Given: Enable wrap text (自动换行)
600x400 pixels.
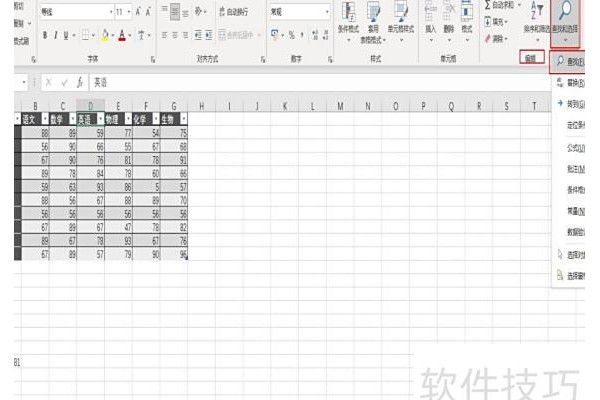Looking at the screenshot, I should coord(233,12).
